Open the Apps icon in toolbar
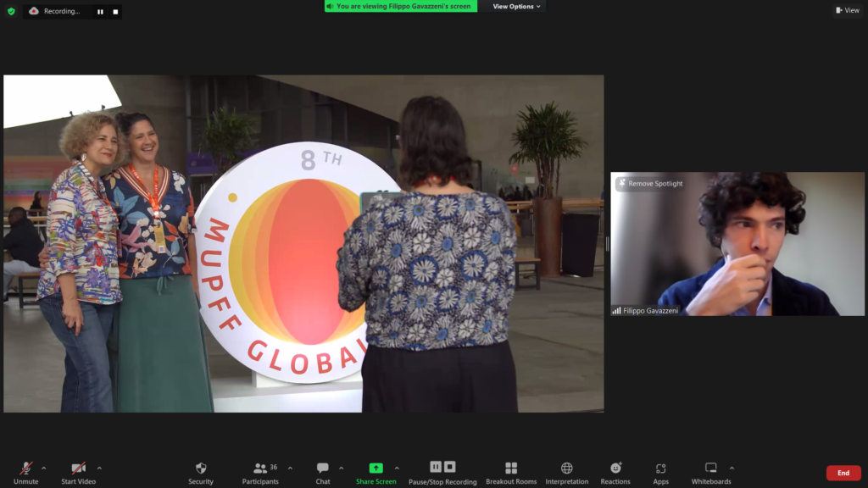The height and width of the screenshot is (488, 868). pos(660,472)
